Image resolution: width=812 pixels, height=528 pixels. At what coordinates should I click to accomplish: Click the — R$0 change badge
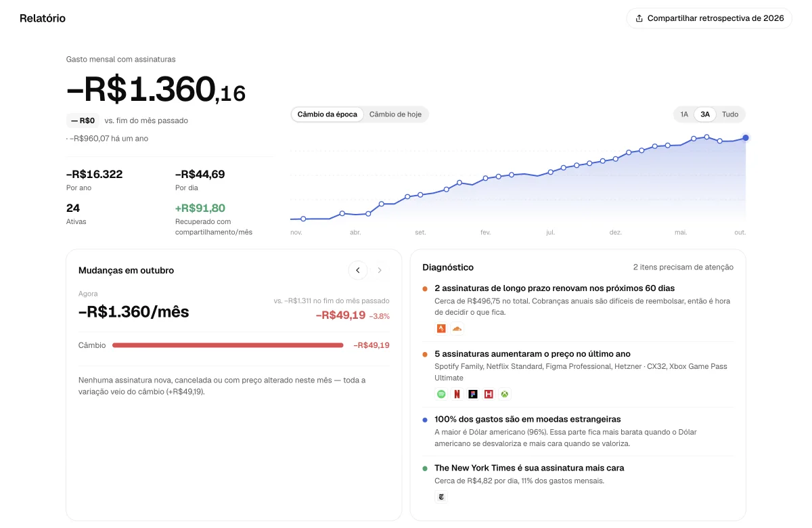pos(83,120)
